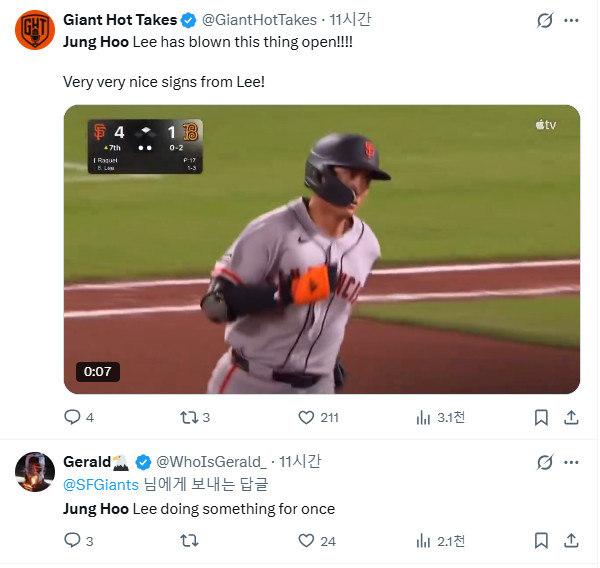Open Grok icon on Giant Hot Takes tweet

(545, 20)
